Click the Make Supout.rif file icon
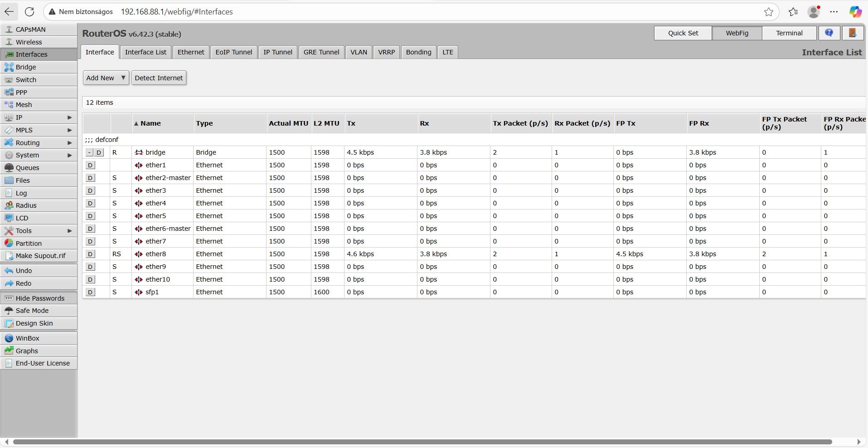The image size is (868, 448). [x=9, y=256]
